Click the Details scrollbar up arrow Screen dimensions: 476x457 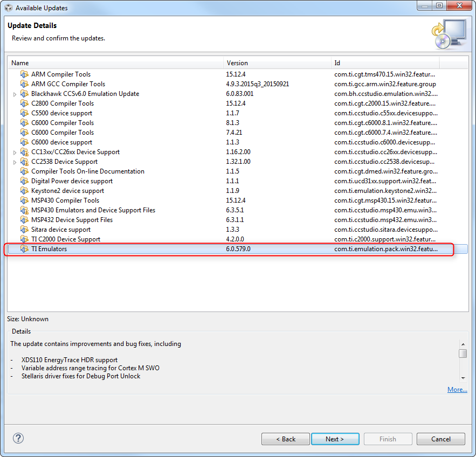463,344
